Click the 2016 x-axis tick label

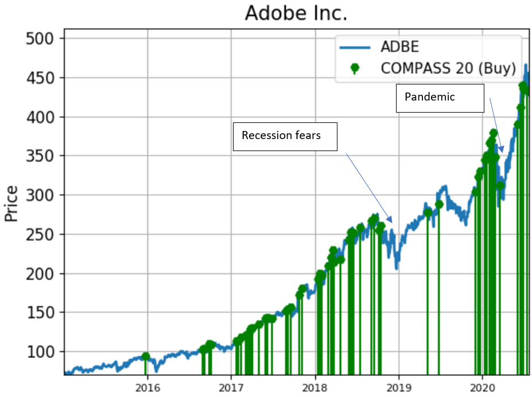(x=147, y=387)
